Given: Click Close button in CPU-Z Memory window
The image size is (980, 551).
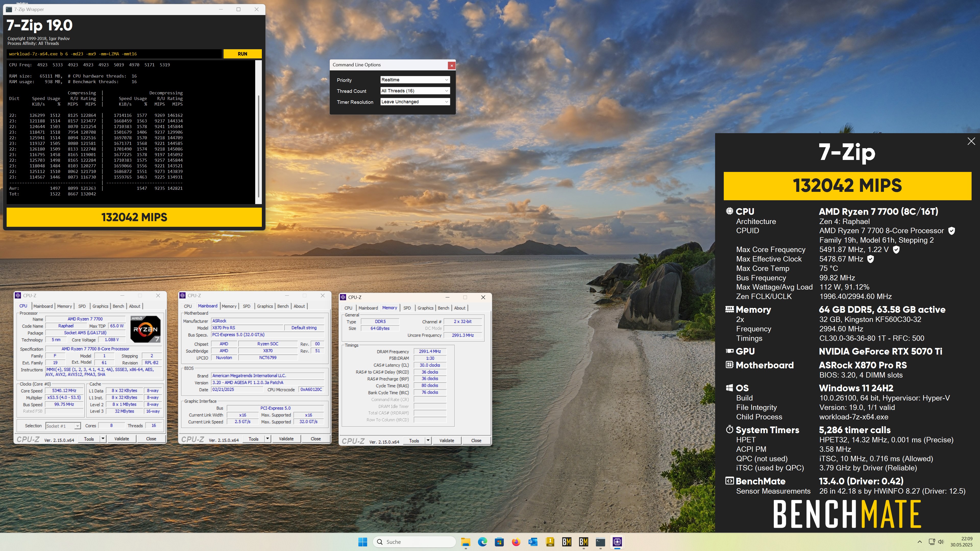Looking at the screenshot, I should point(476,441).
